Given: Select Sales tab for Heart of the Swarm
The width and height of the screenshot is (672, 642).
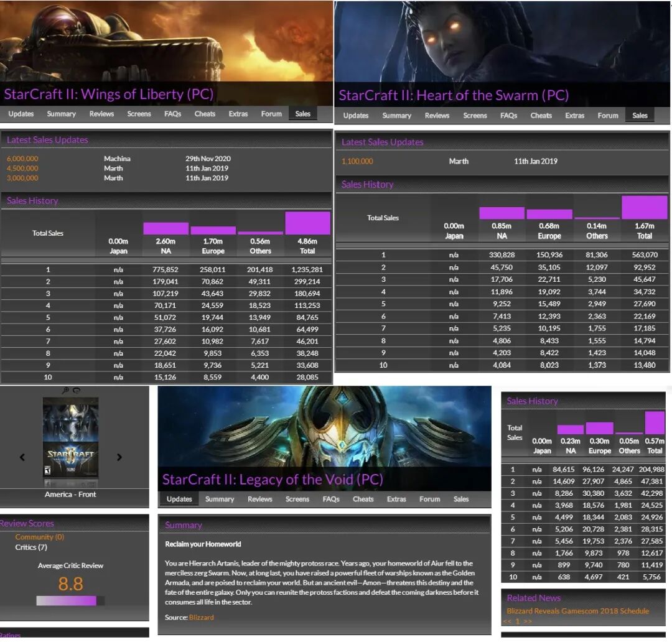Looking at the screenshot, I should [x=640, y=115].
